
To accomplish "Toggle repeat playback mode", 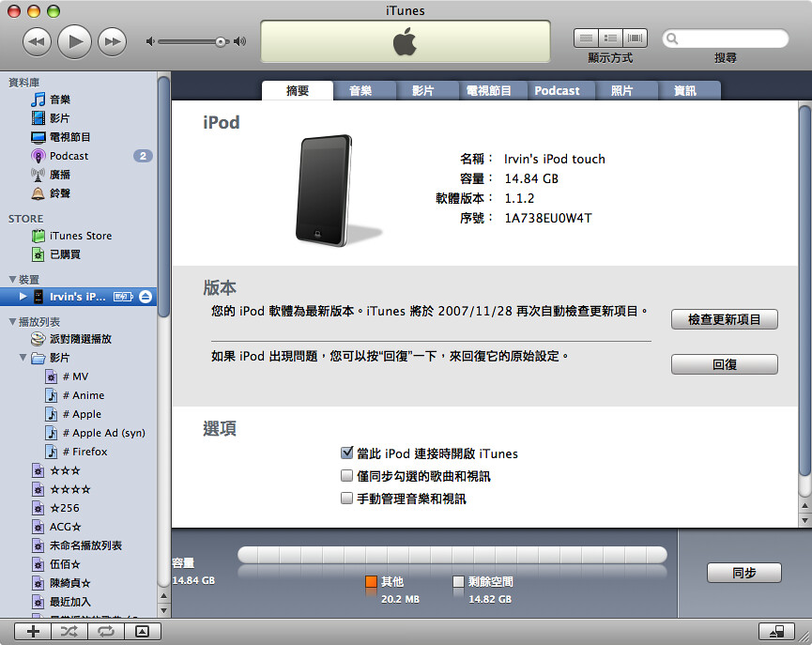I will [105, 631].
